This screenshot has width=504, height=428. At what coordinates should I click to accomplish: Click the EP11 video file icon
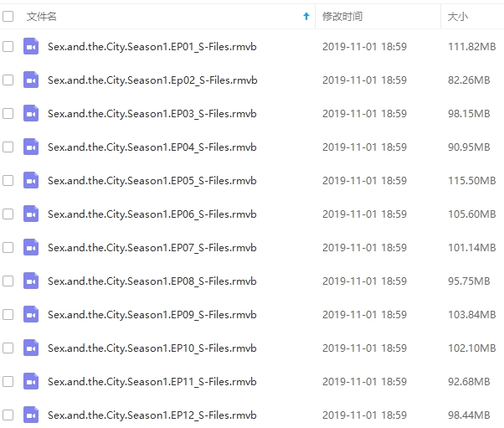point(31,381)
